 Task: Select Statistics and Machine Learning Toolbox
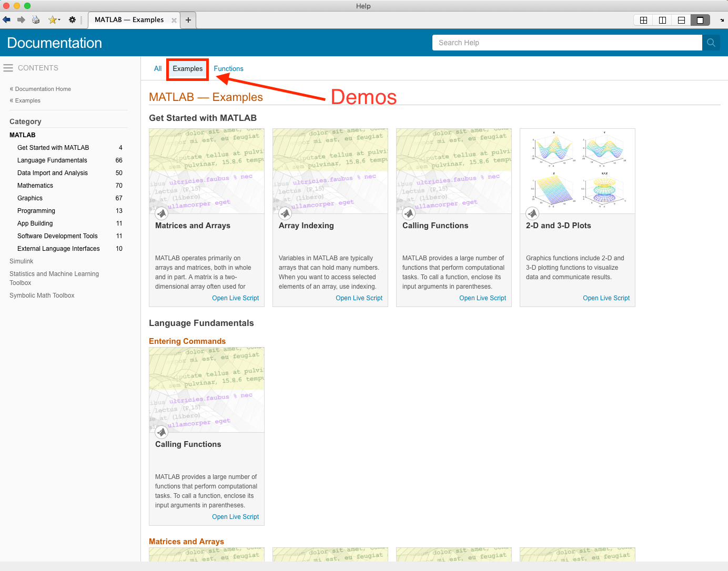click(54, 278)
